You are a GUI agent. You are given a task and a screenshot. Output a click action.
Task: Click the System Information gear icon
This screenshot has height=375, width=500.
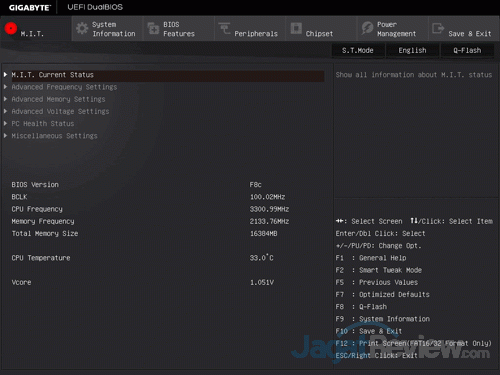[x=82, y=29]
